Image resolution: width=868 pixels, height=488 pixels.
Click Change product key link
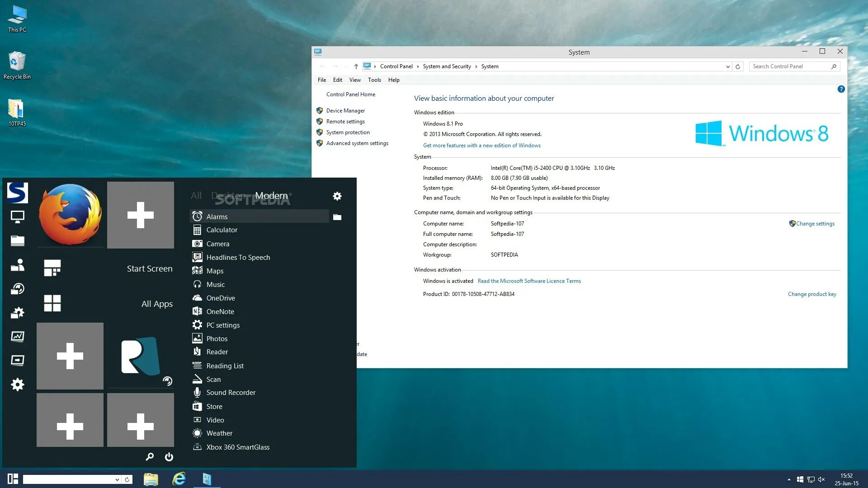(812, 294)
